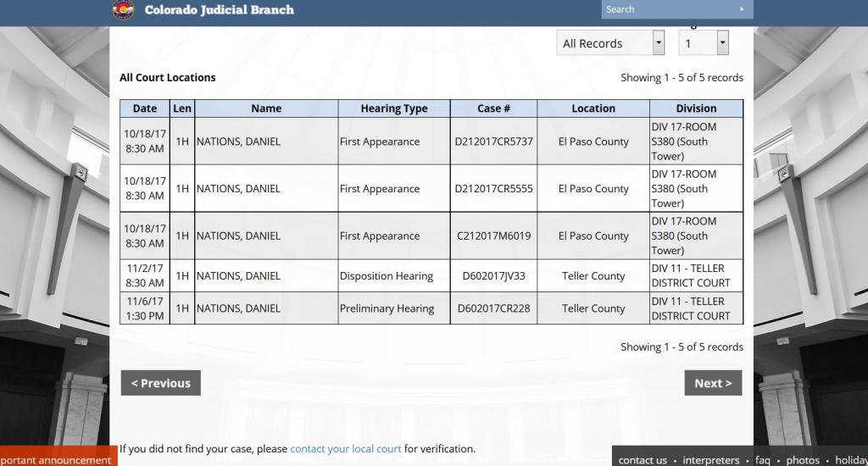Click the search submit arrow icon

743,9
